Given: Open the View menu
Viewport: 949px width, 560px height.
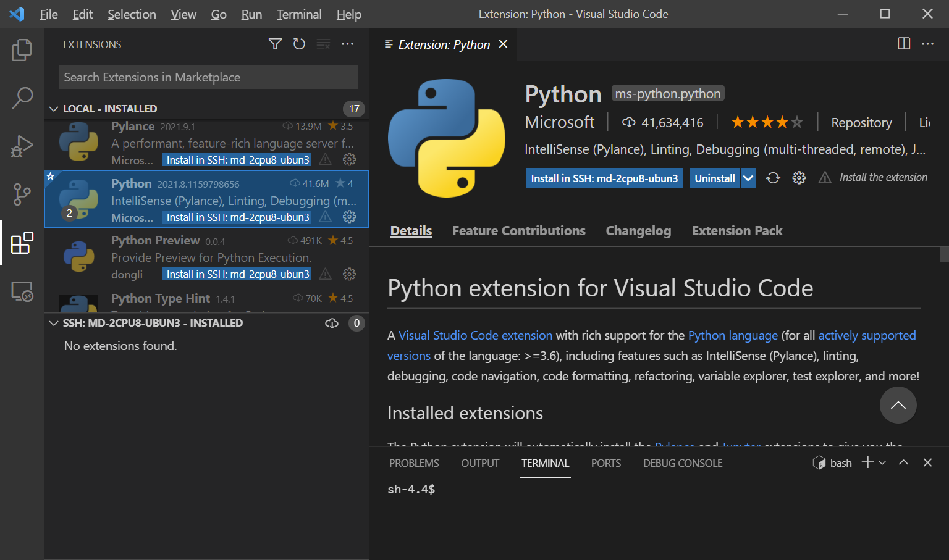Looking at the screenshot, I should click(x=183, y=14).
